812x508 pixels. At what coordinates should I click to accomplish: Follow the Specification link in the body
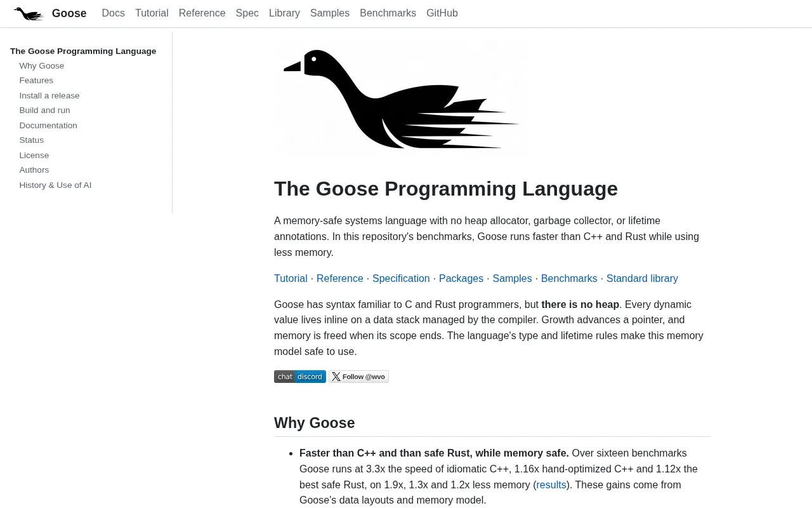click(x=401, y=278)
